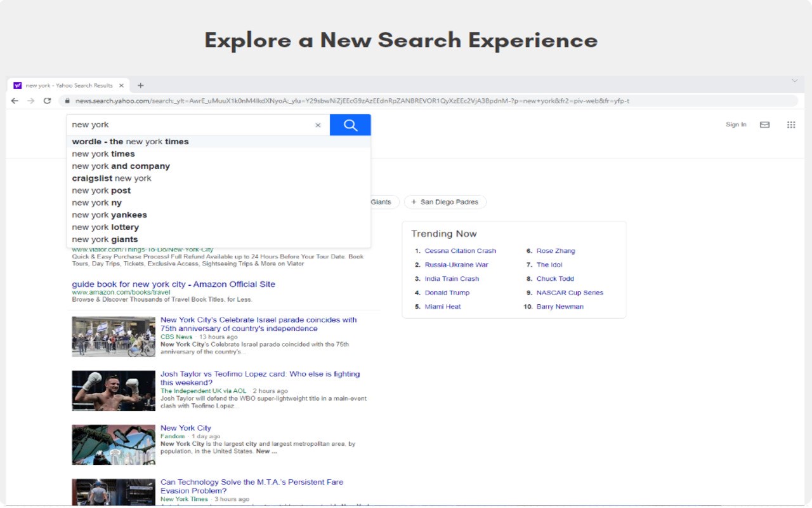Click The Independent UK via AOL source
812x508 pixels.
click(x=204, y=391)
